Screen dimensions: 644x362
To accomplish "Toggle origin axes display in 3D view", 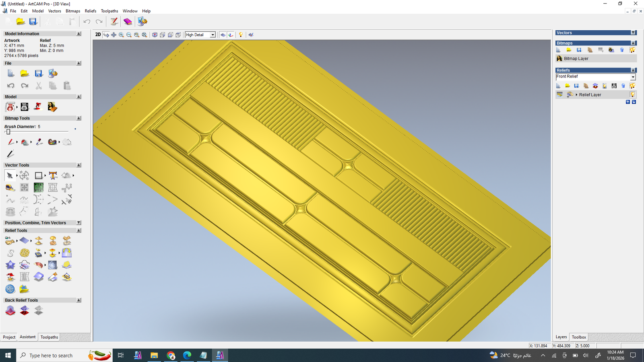I will coord(231,35).
